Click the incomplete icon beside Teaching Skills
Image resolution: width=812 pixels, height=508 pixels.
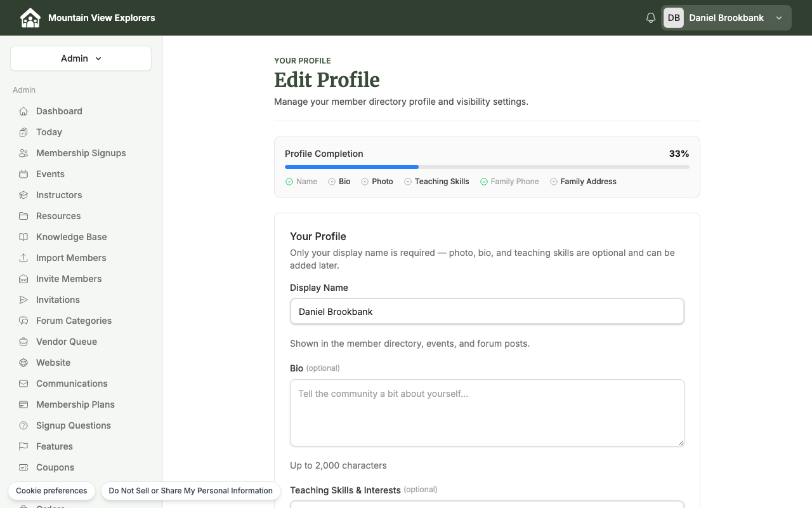(408, 182)
